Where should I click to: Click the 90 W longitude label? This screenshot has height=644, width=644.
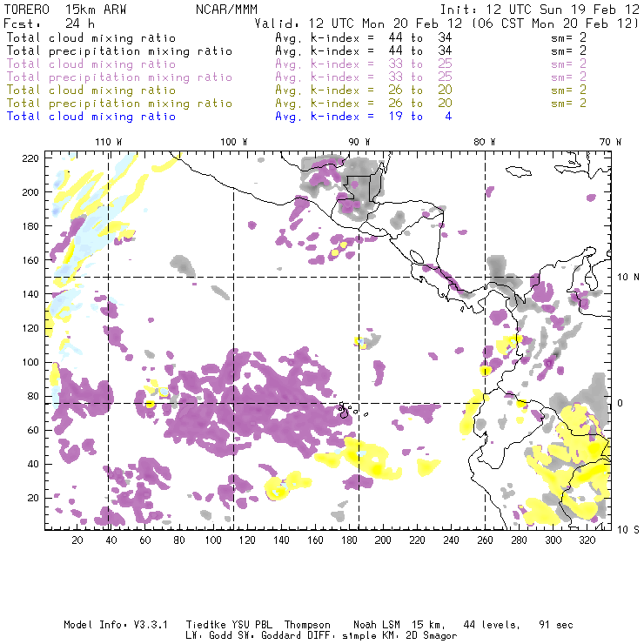pos(359,141)
